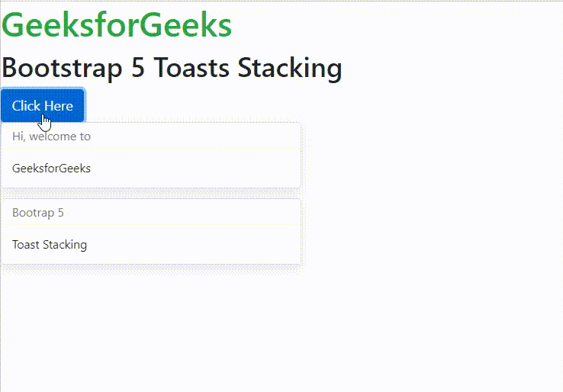Click the word 'Here' on the blue button
The width and height of the screenshot is (563, 392).
click(59, 106)
